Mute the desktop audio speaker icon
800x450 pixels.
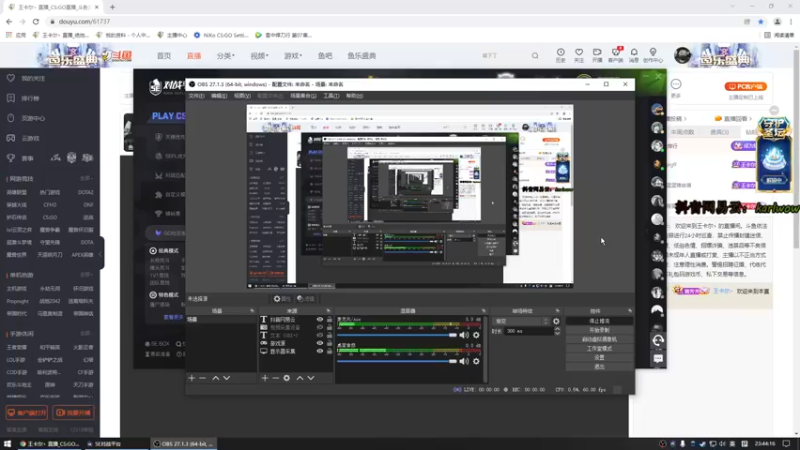(x=464, y=361)
